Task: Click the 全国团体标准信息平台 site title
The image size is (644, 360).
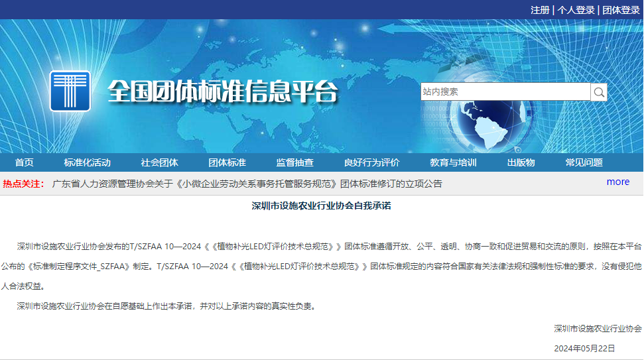Action: click(223, 91)
